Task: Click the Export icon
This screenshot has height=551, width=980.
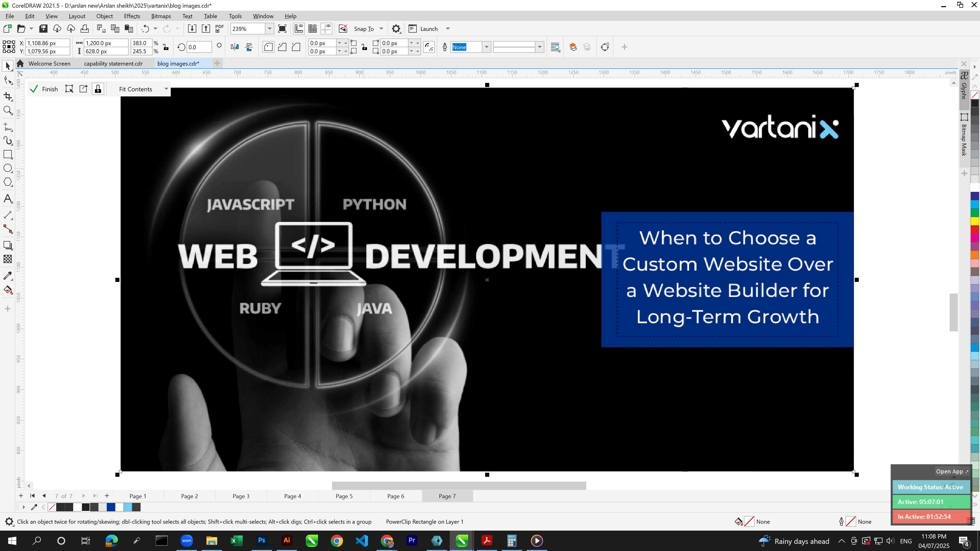Action: (205, 29)
